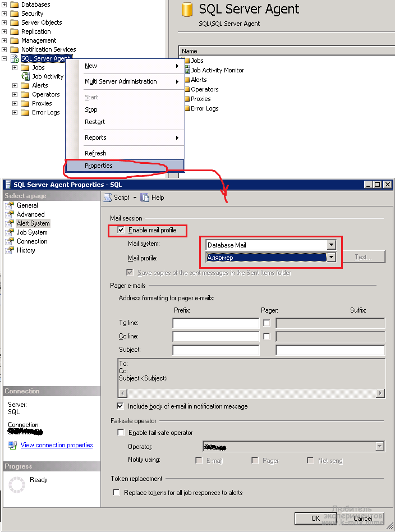Screen dimensions: 395x532
Task: Toggle Enable mail profile checkbox
Action: point(121,230)
